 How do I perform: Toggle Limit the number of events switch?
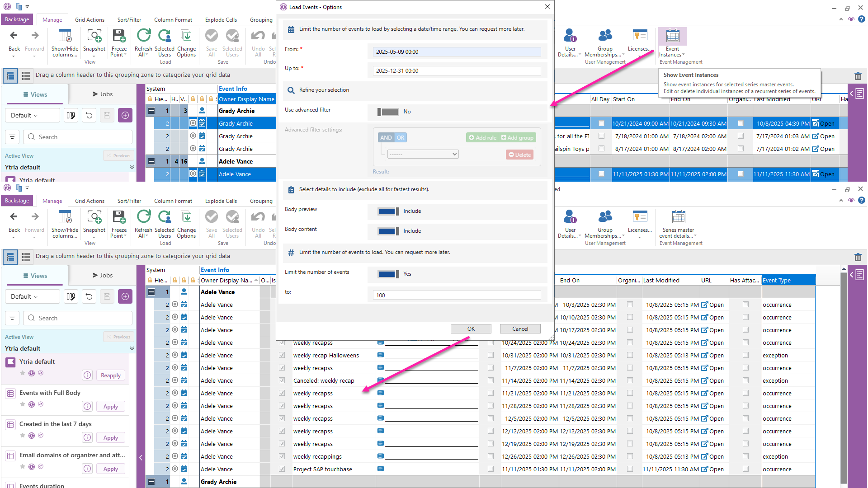pyautogui.click(x=388, y=274)
